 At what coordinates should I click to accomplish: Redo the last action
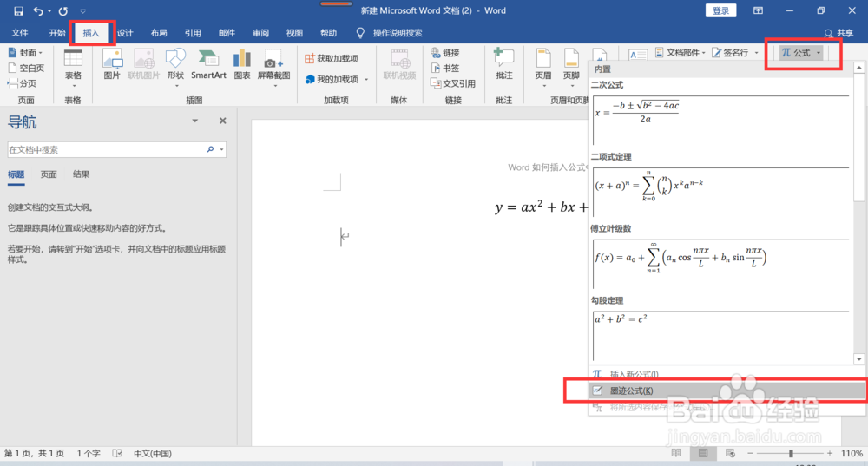tap(63, 11)
